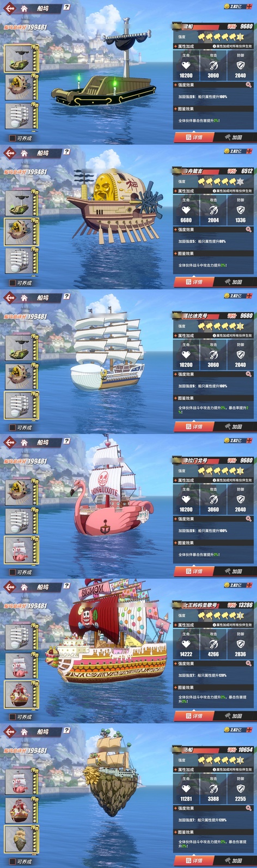
Task: Click 加固 hammer button on the Moby Dick screen
Action: click(x=233, y=427)
